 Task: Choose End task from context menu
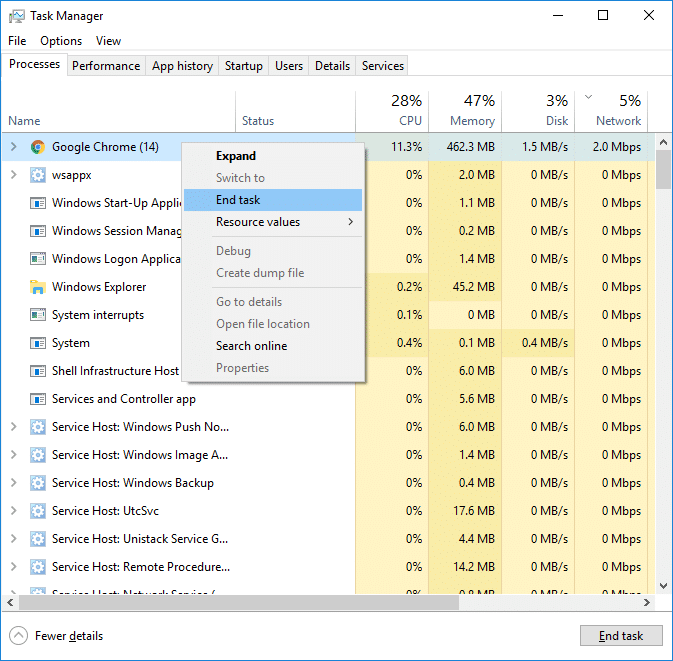pyautogui.click(x=238, y=200)
